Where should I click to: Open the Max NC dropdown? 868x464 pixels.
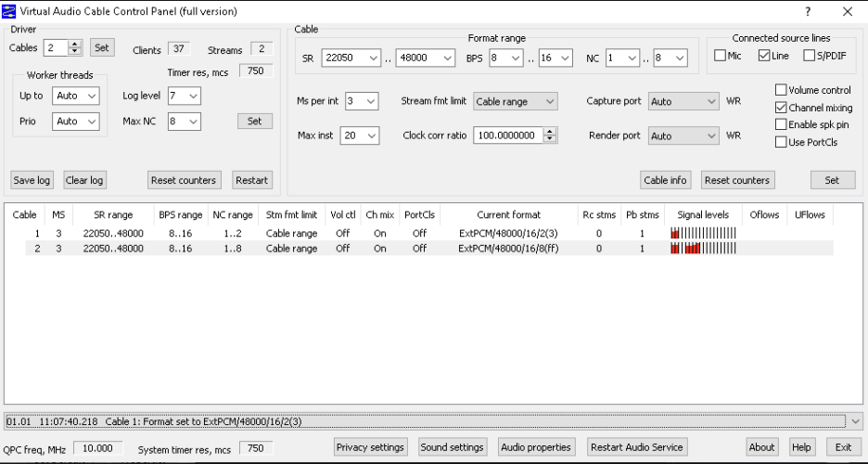point(185,122)
